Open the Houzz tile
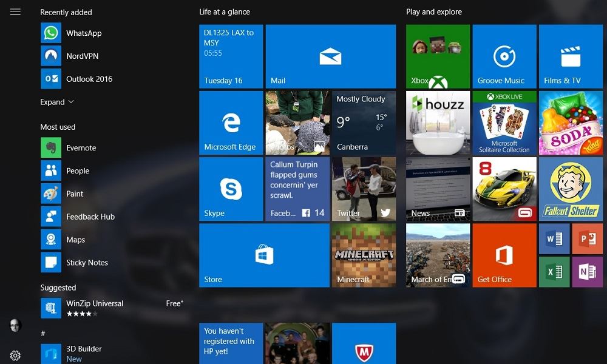This screenshot has width=607, height=364. click(438, 123)
